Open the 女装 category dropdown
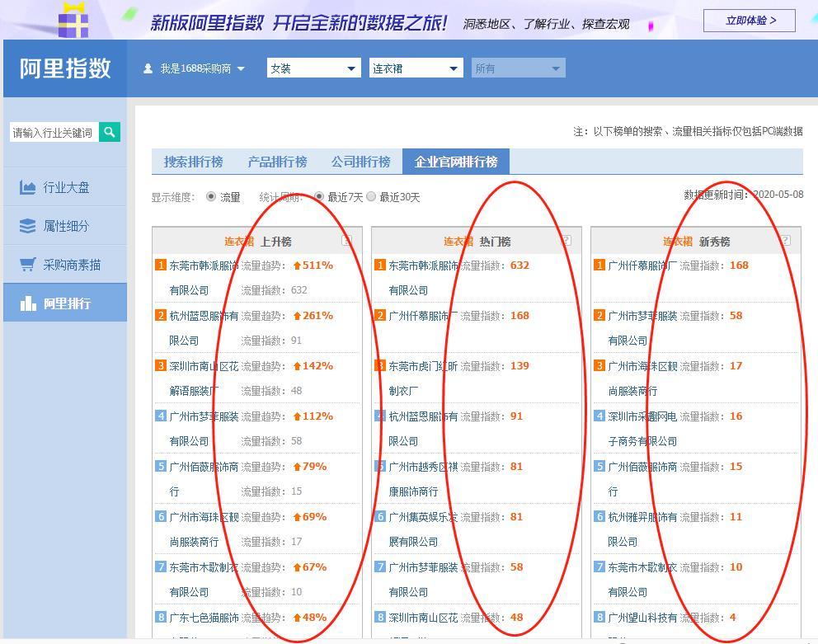818x644 pixels. tap(313, 68)
